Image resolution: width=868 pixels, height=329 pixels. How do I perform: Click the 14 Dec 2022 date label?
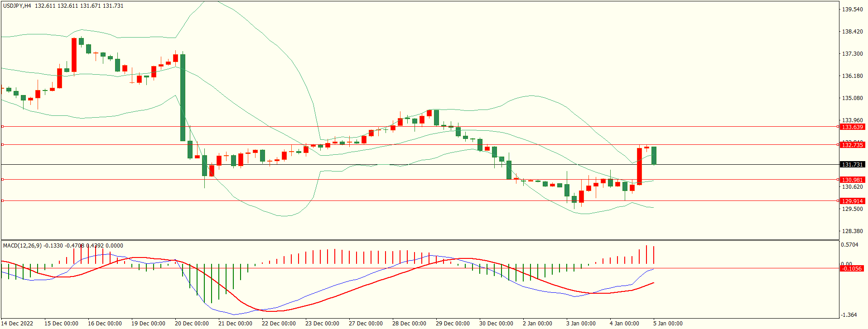(18, 324)
